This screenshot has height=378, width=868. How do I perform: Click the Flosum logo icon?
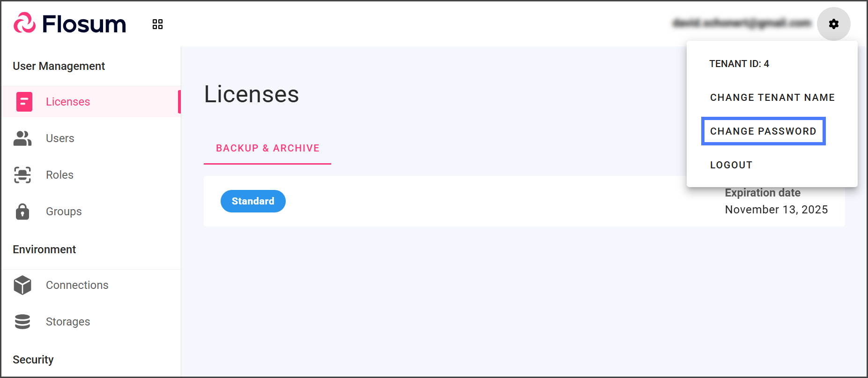pos(24,23)
